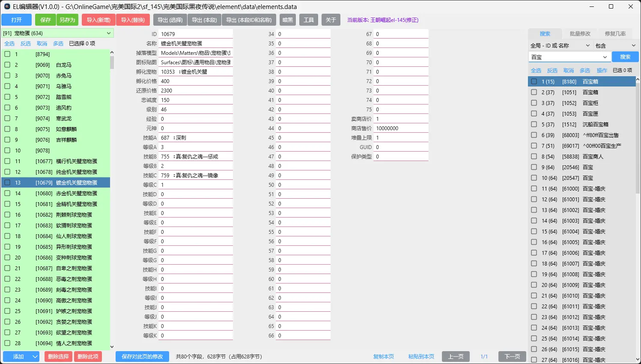Tick the checkbox for 寒武龙
Screen dimensions: 641x364
coord(7,118)
